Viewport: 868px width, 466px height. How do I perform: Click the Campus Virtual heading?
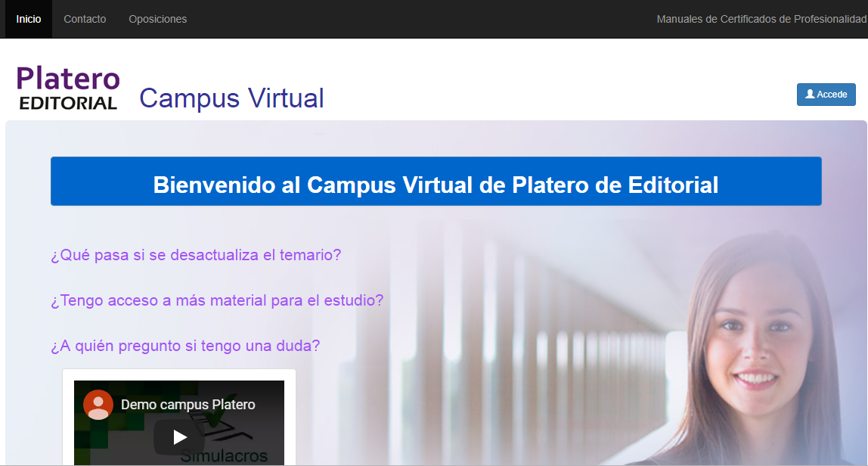[231, 98]
